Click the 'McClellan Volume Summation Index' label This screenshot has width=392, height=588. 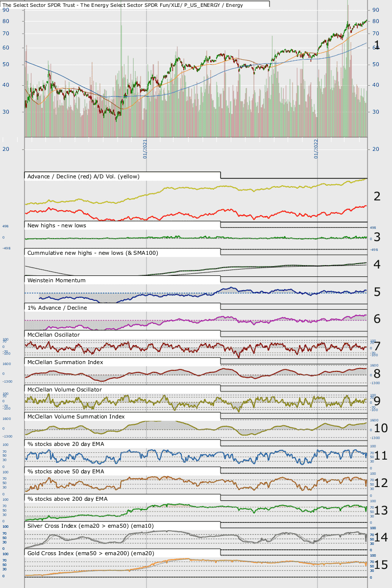76,416
